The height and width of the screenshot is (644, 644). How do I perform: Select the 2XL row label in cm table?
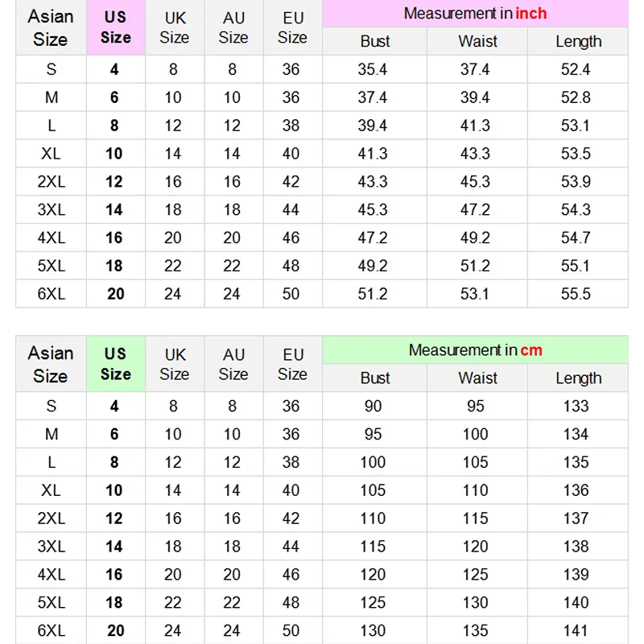pyautogui.click(x=51, y=518)
